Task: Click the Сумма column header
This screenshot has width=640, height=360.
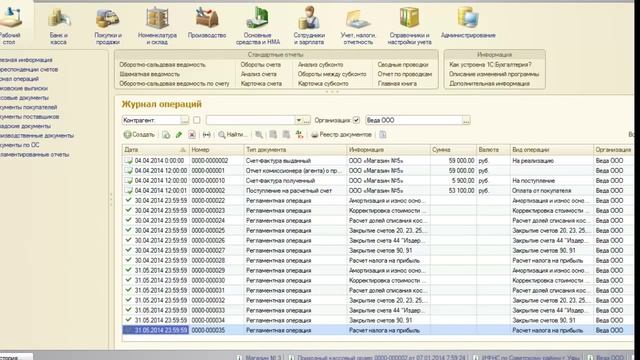Action: (x=453, y=150)
